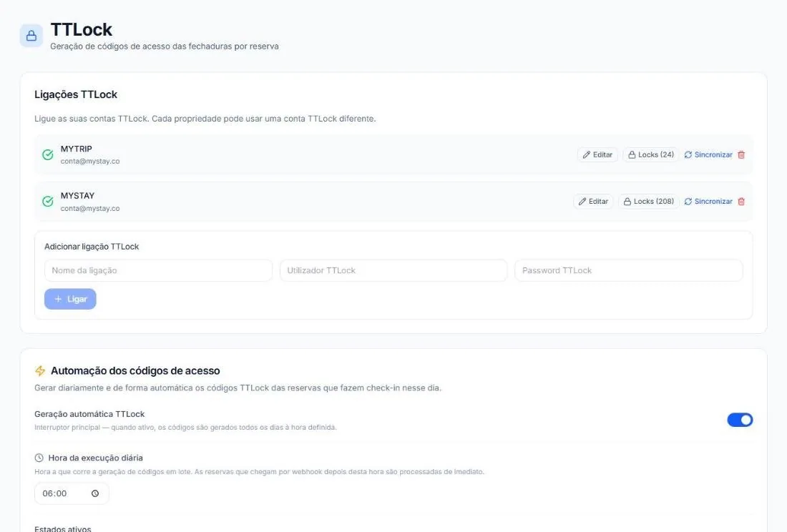Viewport: 787px width, 532px height.
Task: Open the time picker clock in 06:00 field
Action: [x=95, y=494]
